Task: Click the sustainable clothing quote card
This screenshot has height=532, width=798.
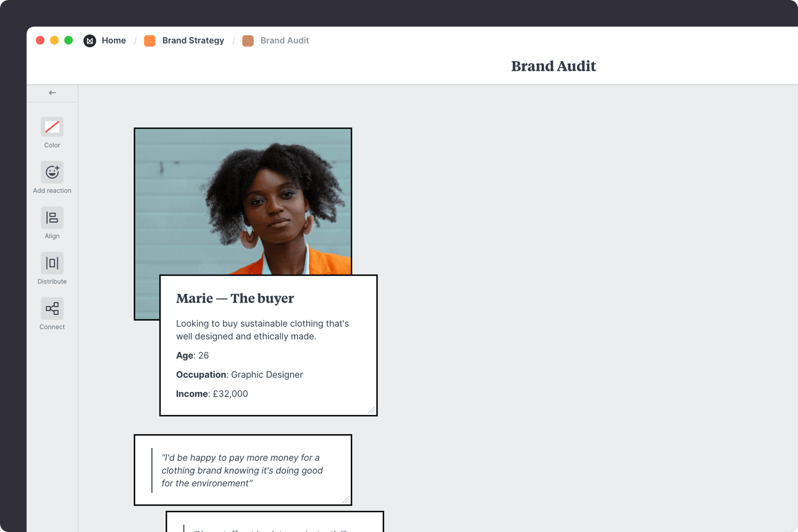Action: click(x=243, y=470)
